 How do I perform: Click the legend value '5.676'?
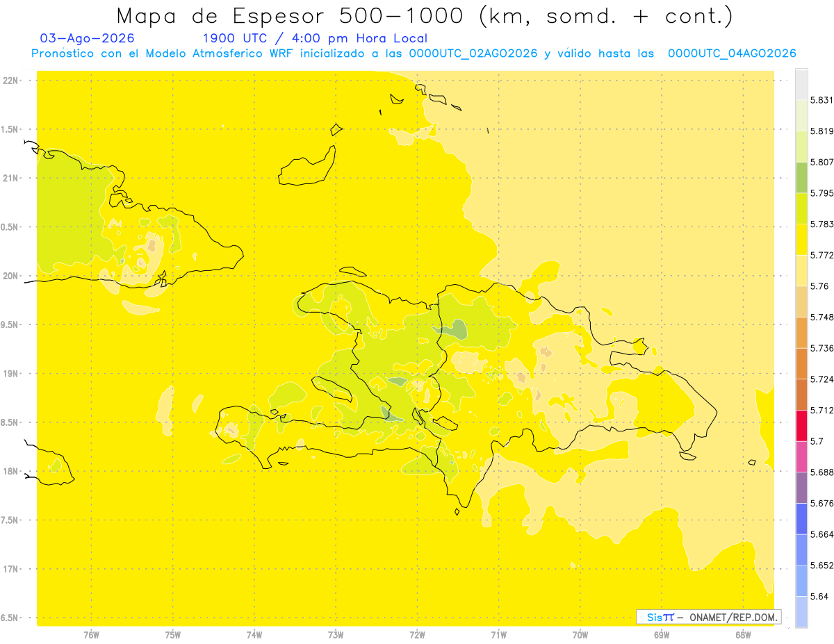coord(821,503)
